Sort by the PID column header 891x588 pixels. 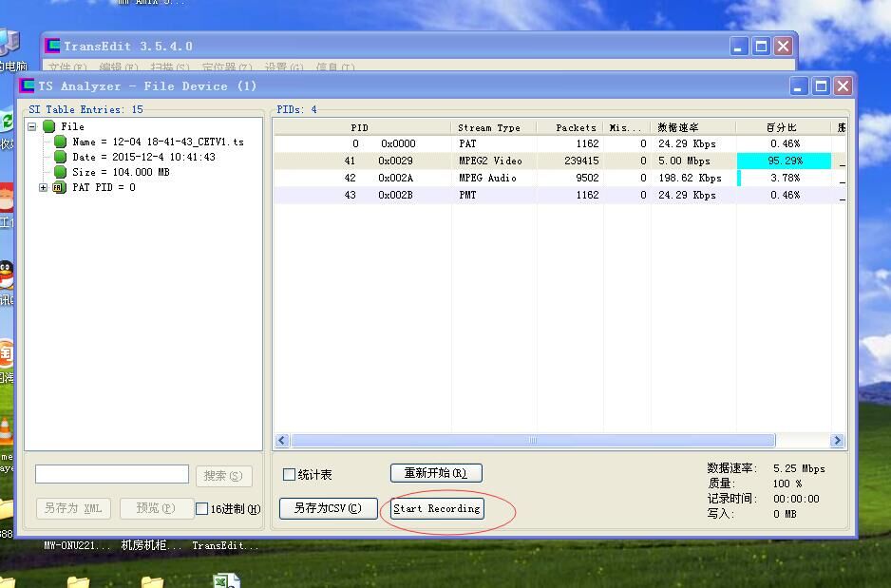(x=363, y=128)
